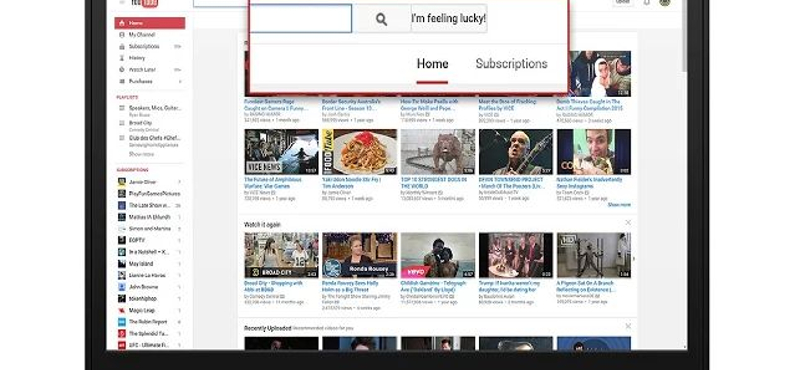Switch to the Subscriptions tab

(x=511, y=64)
